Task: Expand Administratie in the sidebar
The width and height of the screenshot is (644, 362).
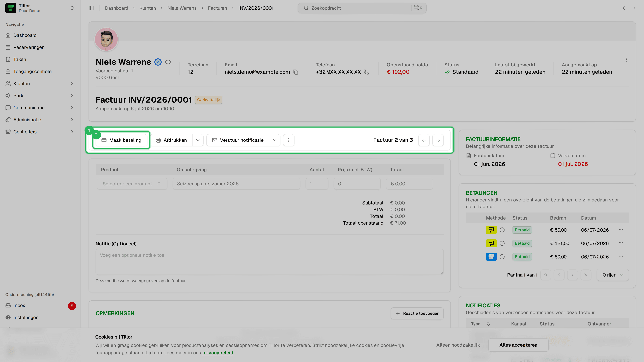Action: click(40, 120)
